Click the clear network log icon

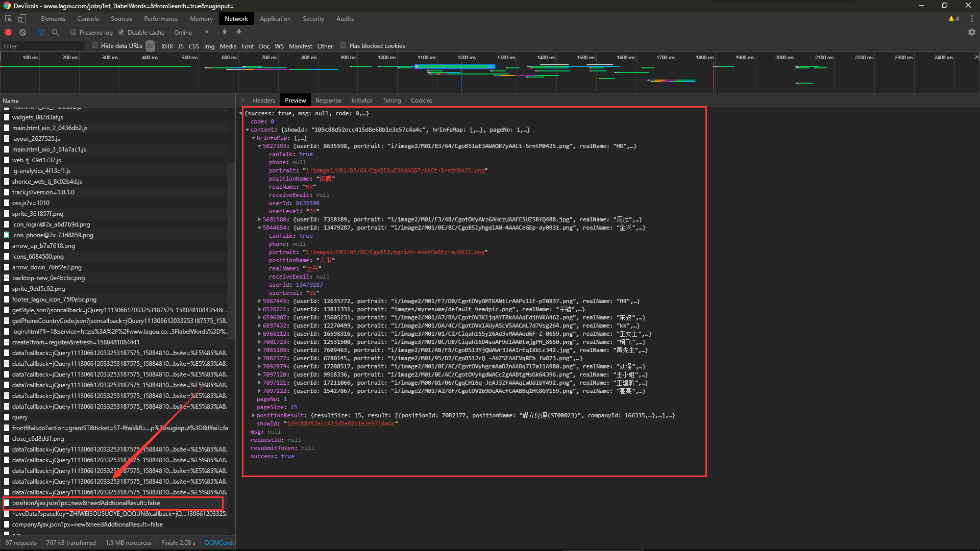pos(22,32)
